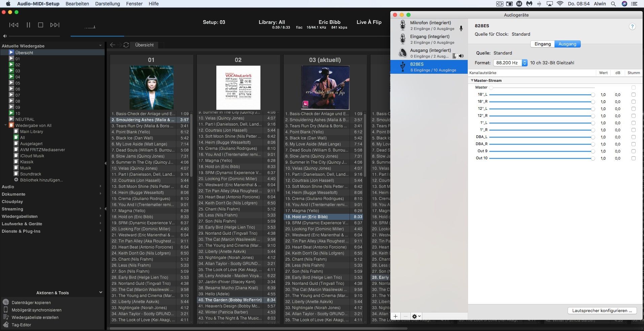Image resolution: width=644 pixels, height=331 pixels.
Task: Click Lautsprecher konfigurieren button
Action: pyautogui.click(x=602, y=310)
